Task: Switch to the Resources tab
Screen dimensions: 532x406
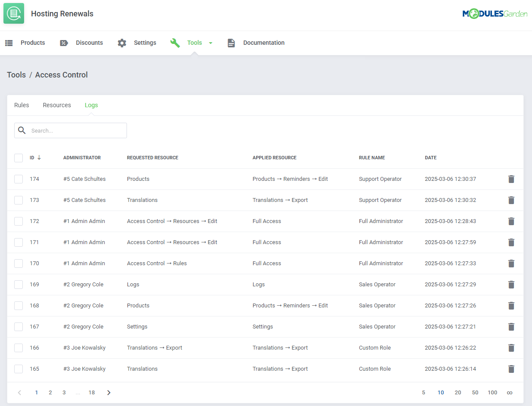Action: tap(56, 105)
